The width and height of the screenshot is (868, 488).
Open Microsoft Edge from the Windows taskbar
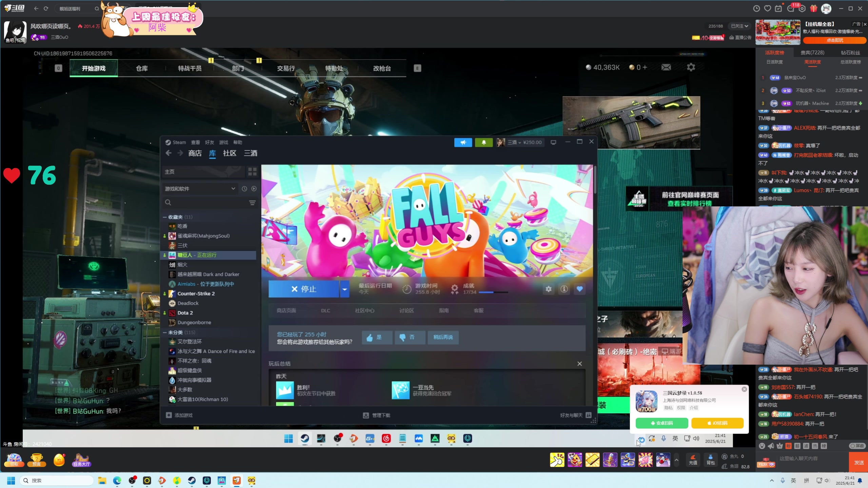coord(117,481)
